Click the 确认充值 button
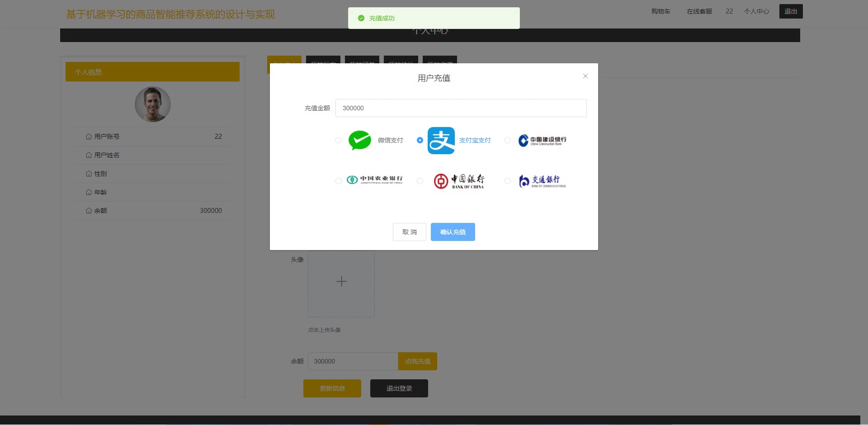This screenshot has height=425, width=868. click(x=453, y=232)
